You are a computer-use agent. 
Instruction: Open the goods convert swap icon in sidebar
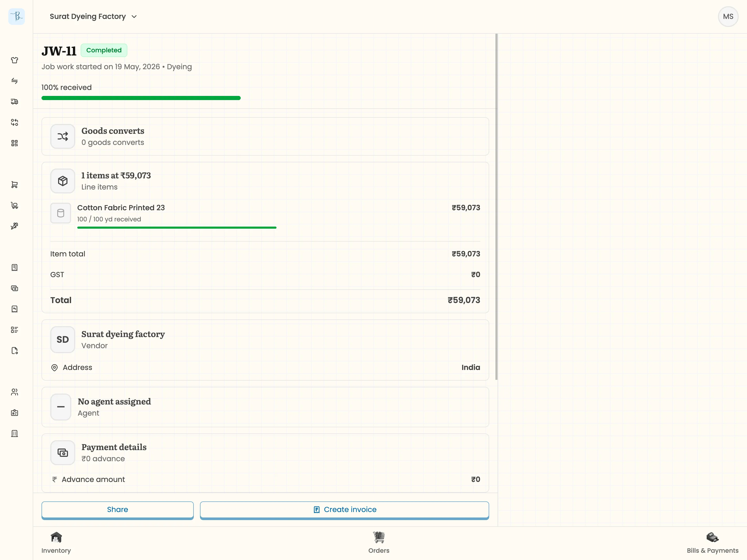pyautogui.click(x=15, y=123)
